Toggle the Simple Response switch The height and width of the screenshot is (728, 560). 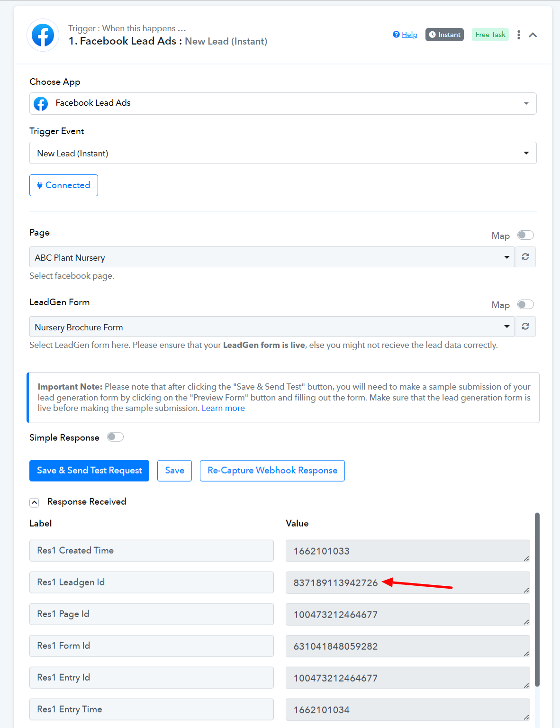115,437
